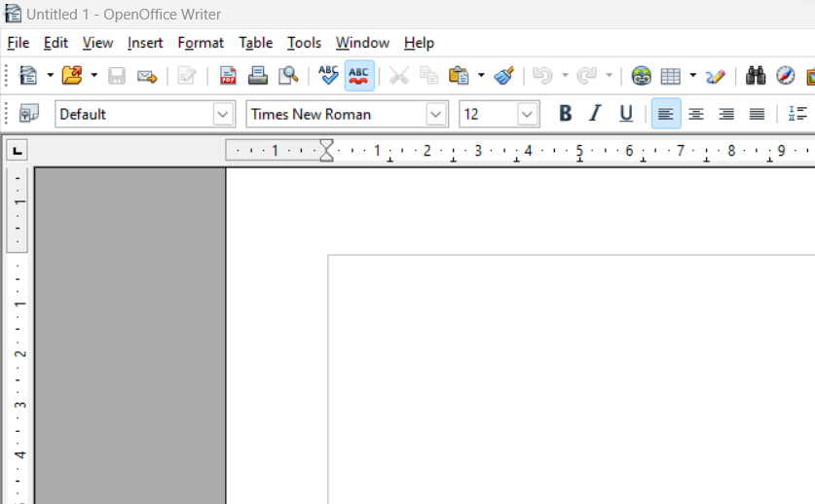Viewport: 815px width, 504px height.
Task: Open the Edit menu
Action: point(56,43)
